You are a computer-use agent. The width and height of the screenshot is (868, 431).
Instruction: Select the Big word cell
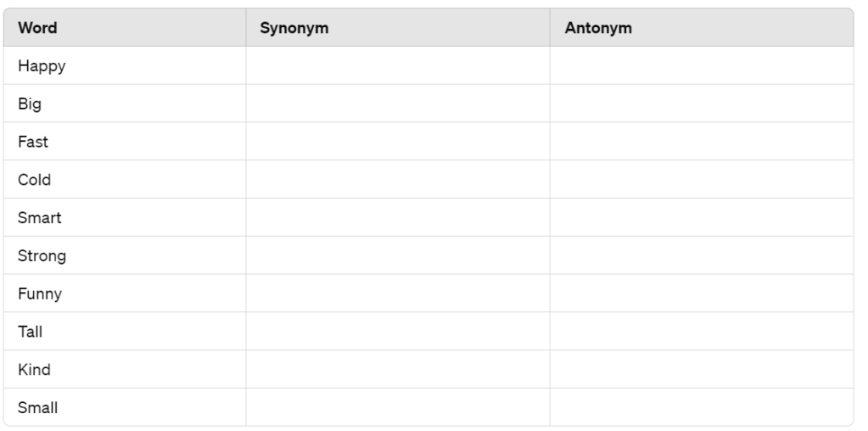click(30, 104)
